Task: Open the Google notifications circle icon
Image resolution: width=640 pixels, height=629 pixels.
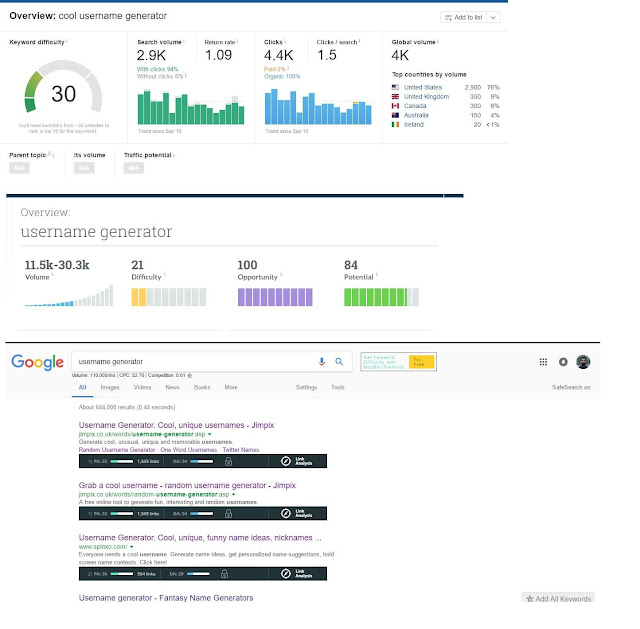Action: (x=563, y=362)
